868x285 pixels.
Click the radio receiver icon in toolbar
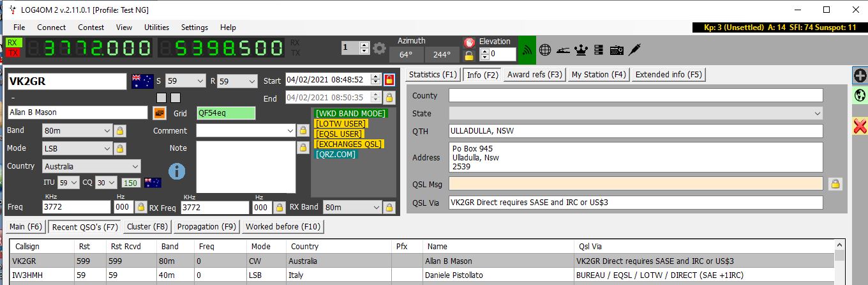pyautogui.click(x=617, y=49)
